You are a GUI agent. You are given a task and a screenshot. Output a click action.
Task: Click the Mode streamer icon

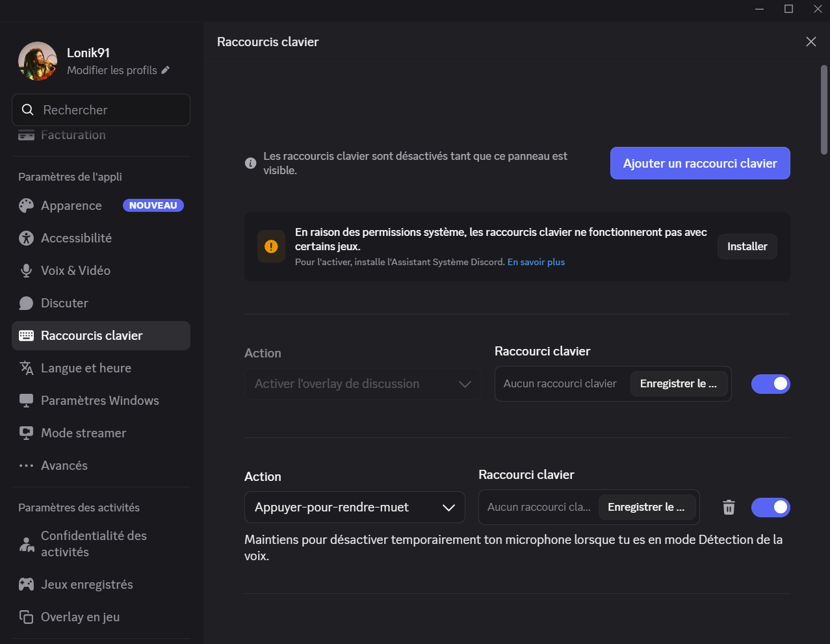coord(26,433)
